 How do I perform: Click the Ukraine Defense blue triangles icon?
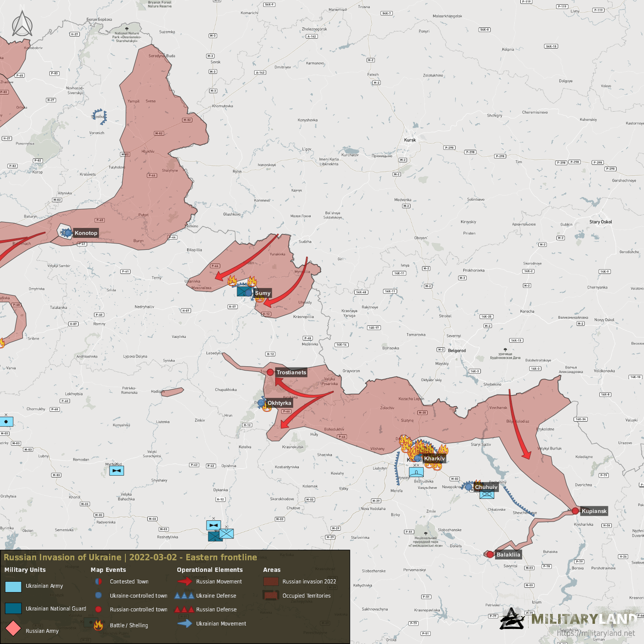184,595
